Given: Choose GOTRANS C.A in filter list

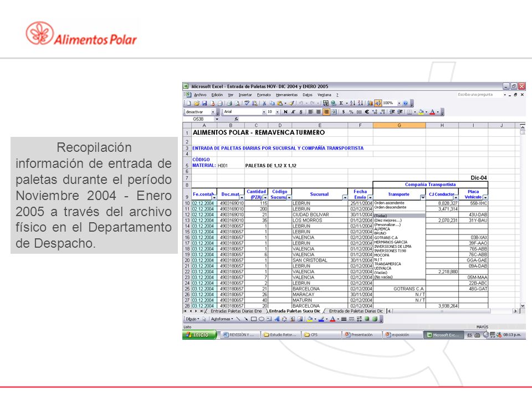Looking at the screenshot, I should [x=386, y=238].
